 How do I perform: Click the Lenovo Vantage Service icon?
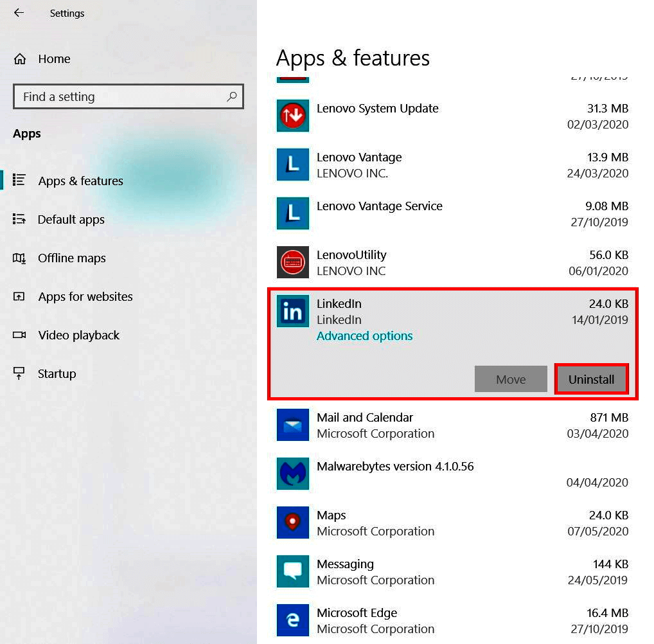pos(292,213)
